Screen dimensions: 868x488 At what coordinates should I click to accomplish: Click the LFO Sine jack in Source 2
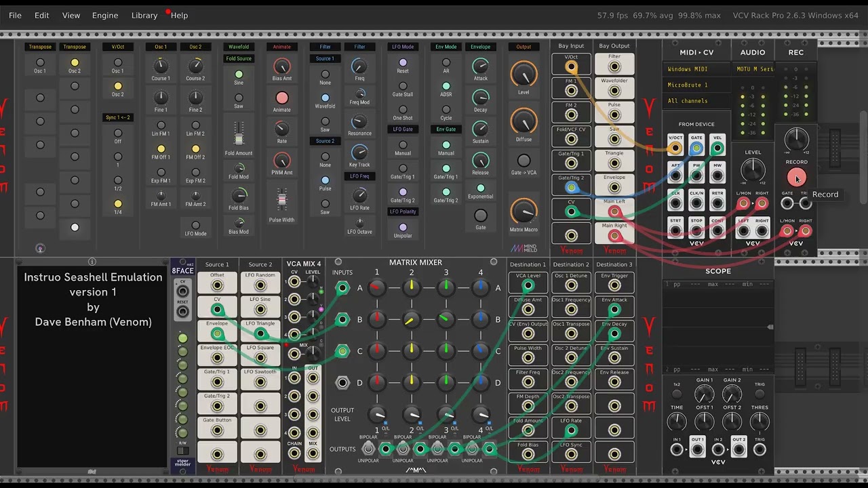click(x=260, y=310)
